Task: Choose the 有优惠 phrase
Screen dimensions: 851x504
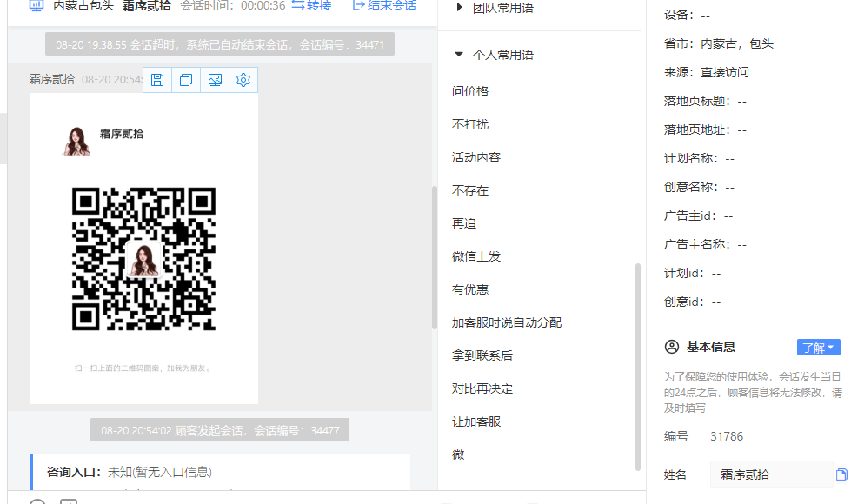Action: [470, 289]
